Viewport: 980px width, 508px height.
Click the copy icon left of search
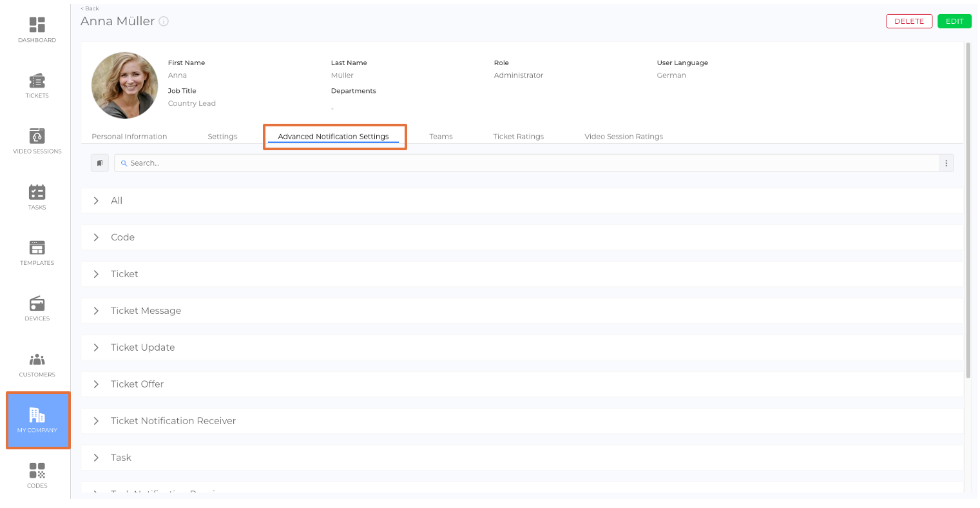coord(100,163)
